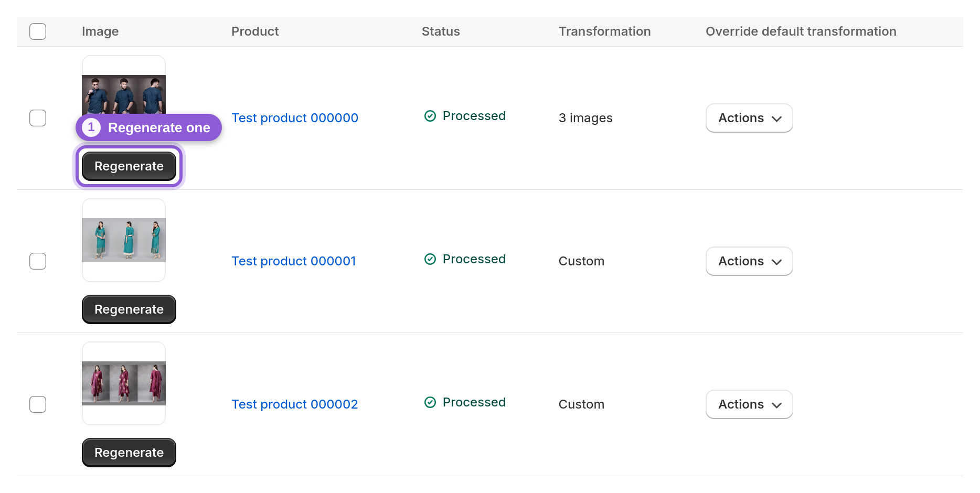The height and width of the screenshot is (493, 980).
Task: Click the Image column header
Action: pyautogui.click(x=100, y=31)
